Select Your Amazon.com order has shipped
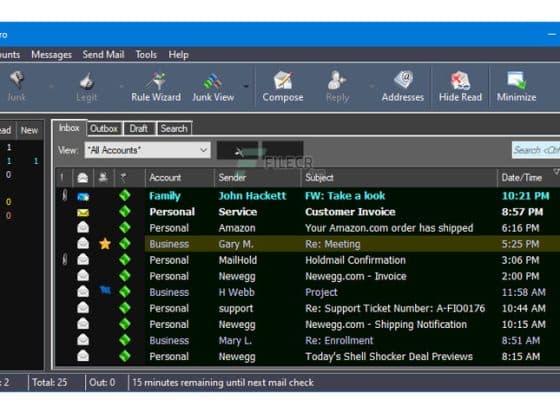 coord(389,228)
